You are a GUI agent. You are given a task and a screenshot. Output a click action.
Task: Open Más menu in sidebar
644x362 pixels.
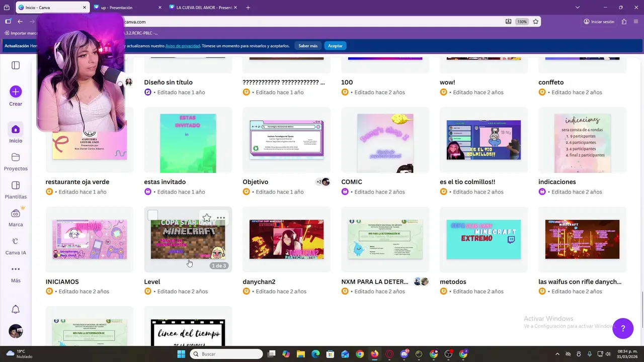pyautogui.click(x=16, y=274)
